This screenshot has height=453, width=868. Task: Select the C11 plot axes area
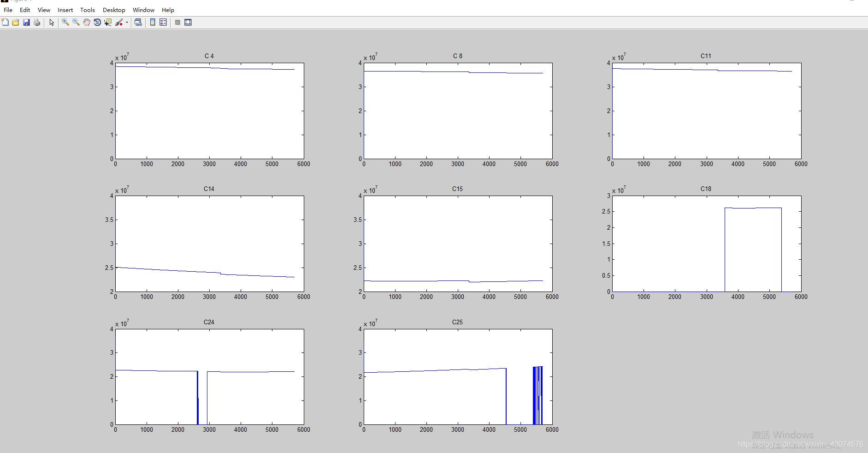tap(707, 111)
